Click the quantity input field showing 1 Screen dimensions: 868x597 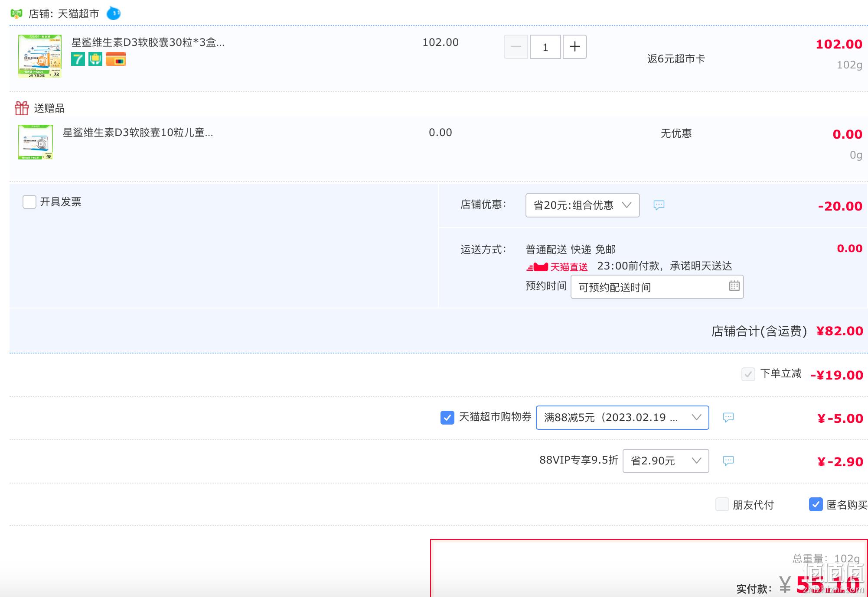(x=545, y=47)
